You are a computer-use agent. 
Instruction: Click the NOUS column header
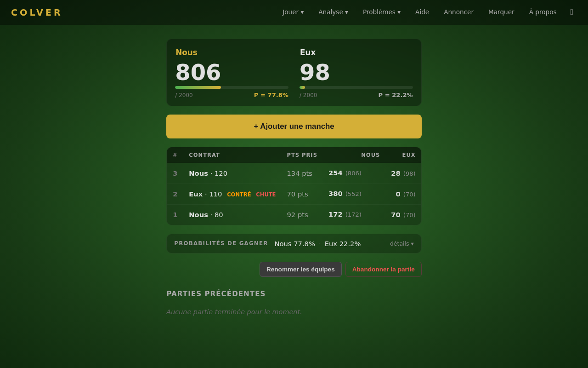coord(371,155)
